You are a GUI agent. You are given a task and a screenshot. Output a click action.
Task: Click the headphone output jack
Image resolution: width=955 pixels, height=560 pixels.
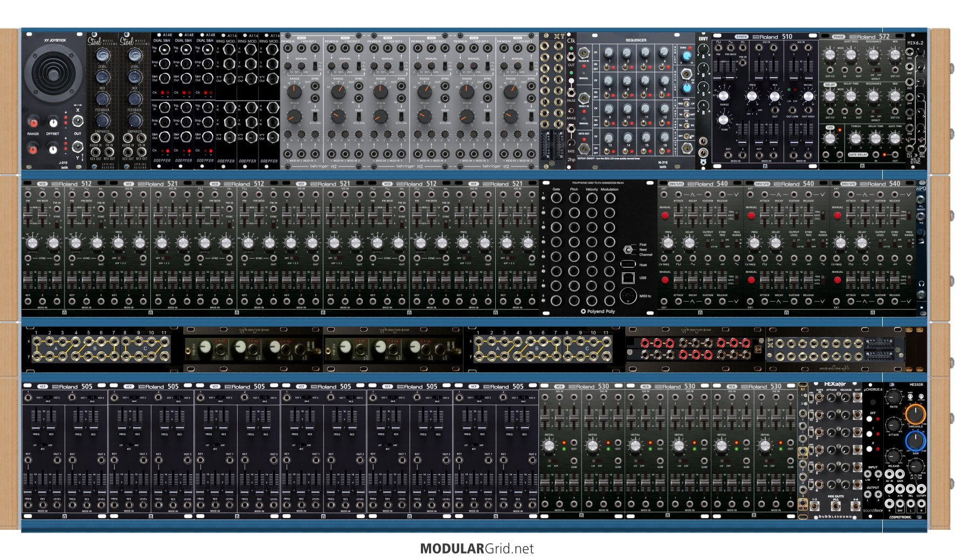pos(921,294)
